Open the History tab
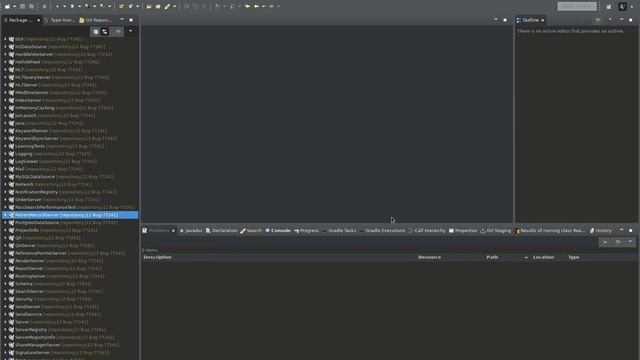 point(601,231)
